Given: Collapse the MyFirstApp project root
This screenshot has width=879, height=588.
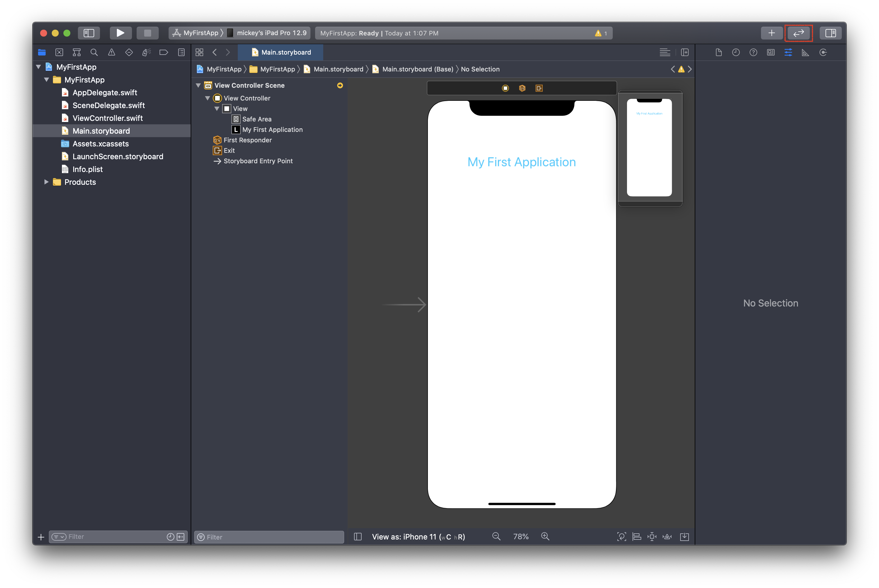Looking at the screenshot, I should (x=38, y=67).
